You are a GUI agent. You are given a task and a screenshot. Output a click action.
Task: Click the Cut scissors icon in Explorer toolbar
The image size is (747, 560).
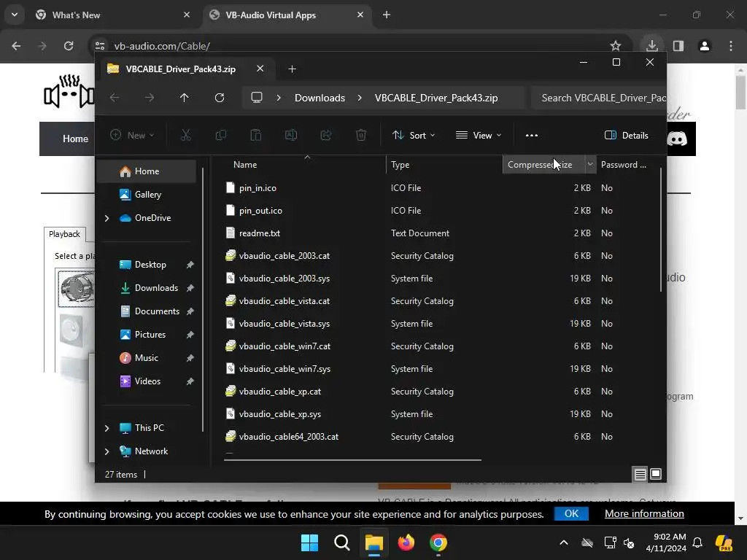pyautogui.click(x=186, y=135)
